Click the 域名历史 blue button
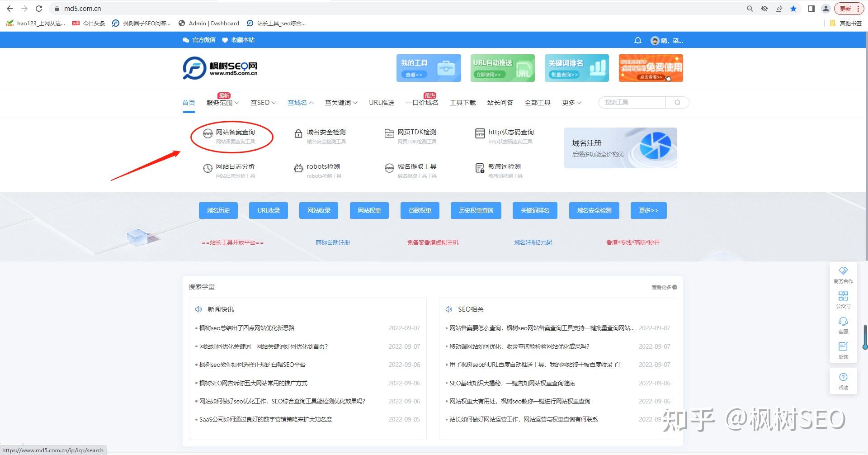This screenshot has height=455, width=868. (218, 210)
